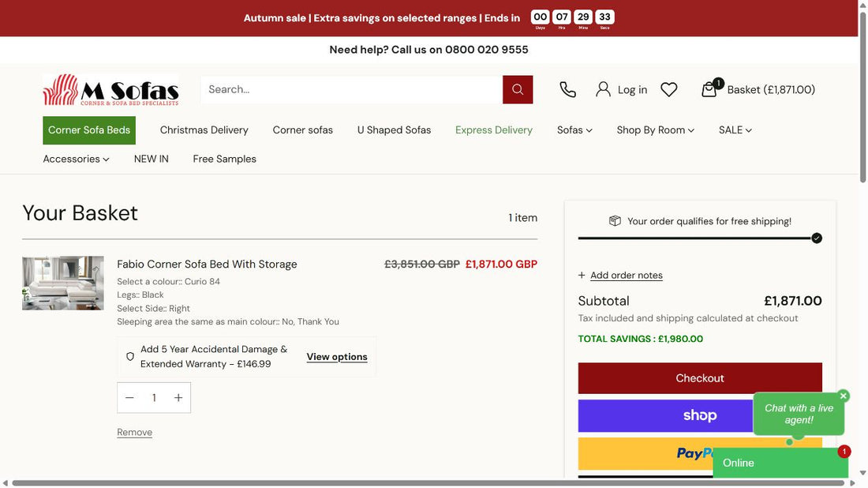Open the Online chat widget
The image size is (868, 488).
tap(780, 463)
